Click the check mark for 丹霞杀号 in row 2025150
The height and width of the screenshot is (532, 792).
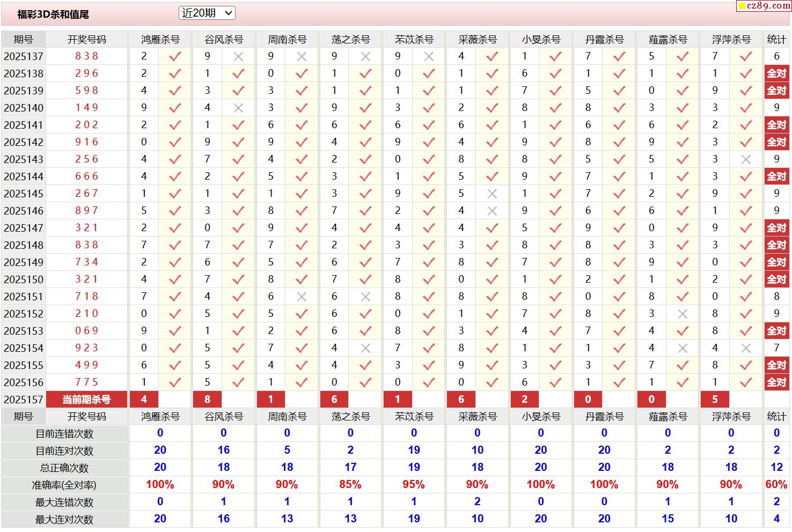point(619,279)
